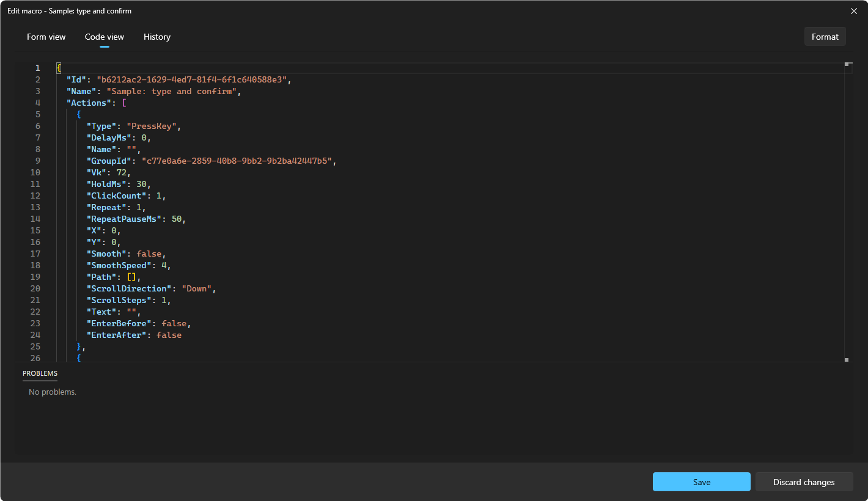
Task: Click the "Y" coordinate key
Action: pos(94,242)
